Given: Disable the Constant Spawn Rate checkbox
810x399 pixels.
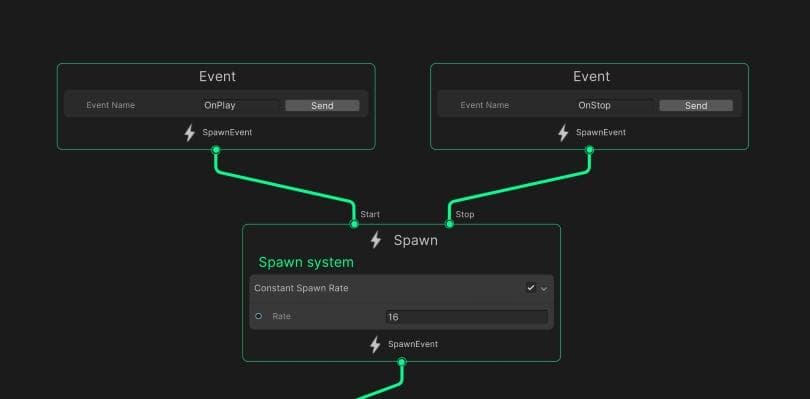Looking at the screenshot, I should 531,288.
